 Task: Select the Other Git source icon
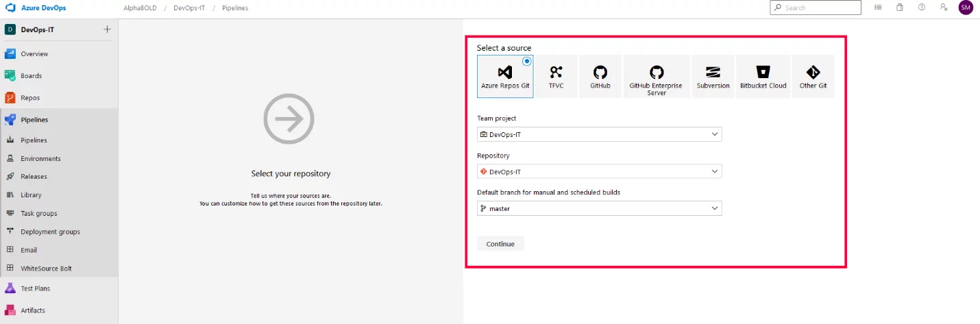[x=813, y=72]
